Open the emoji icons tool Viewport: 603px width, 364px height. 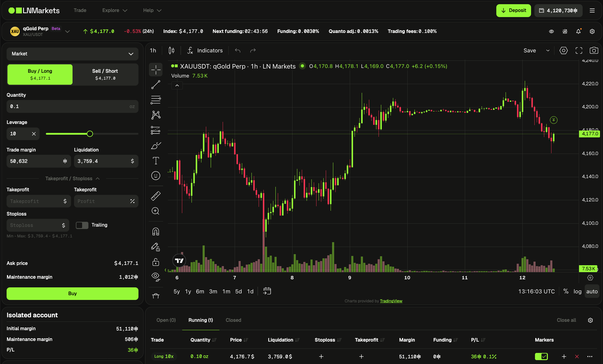(156, 176)
